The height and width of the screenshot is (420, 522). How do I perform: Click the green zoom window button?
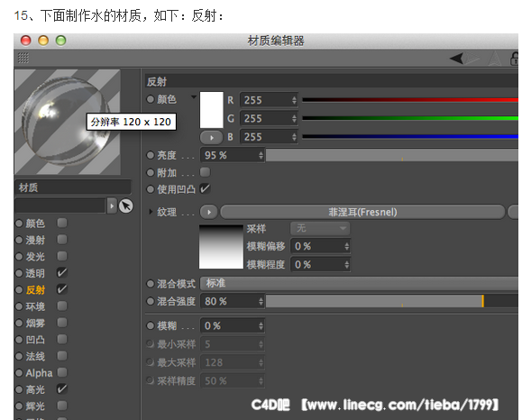pyautogui.click(x=60, y=41)
